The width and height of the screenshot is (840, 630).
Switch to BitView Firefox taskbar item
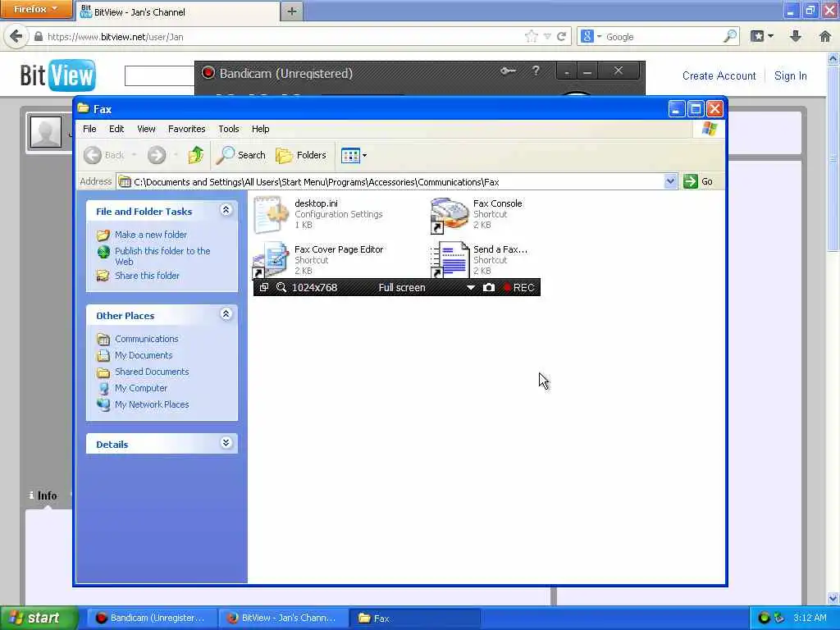point(283,619)
